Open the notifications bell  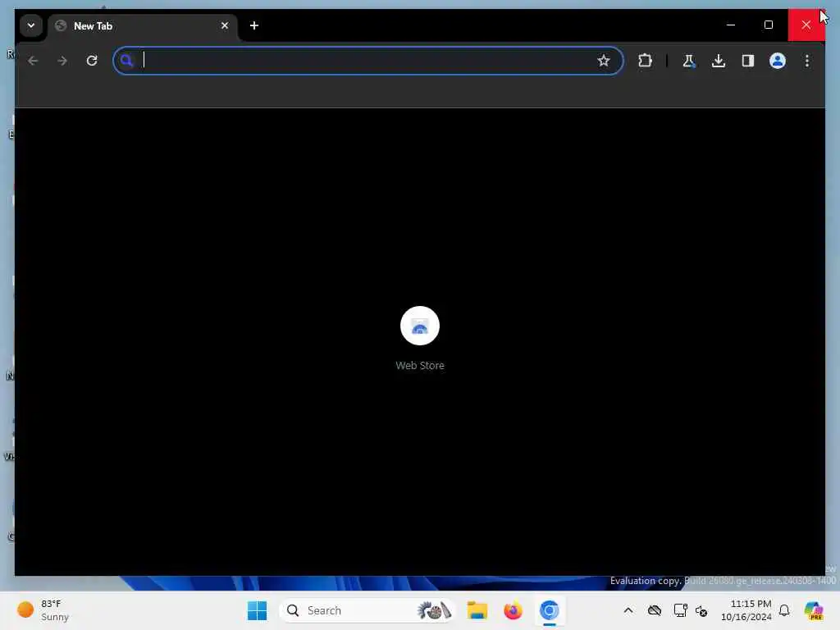tap(784, 610)
